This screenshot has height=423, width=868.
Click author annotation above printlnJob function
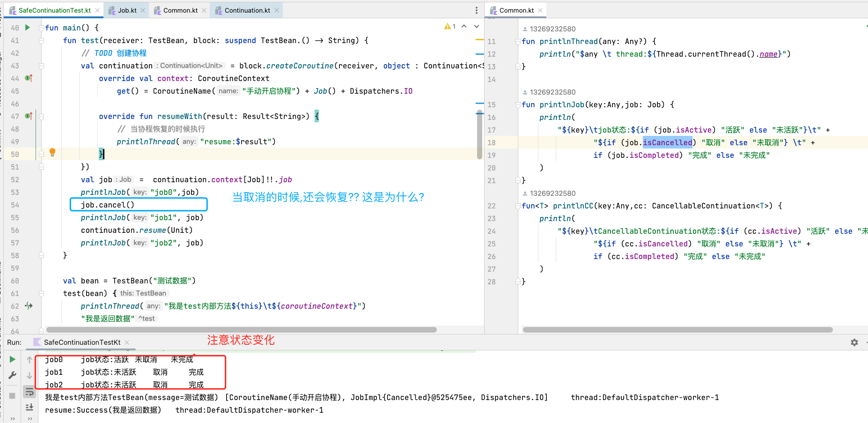[549, 92]
